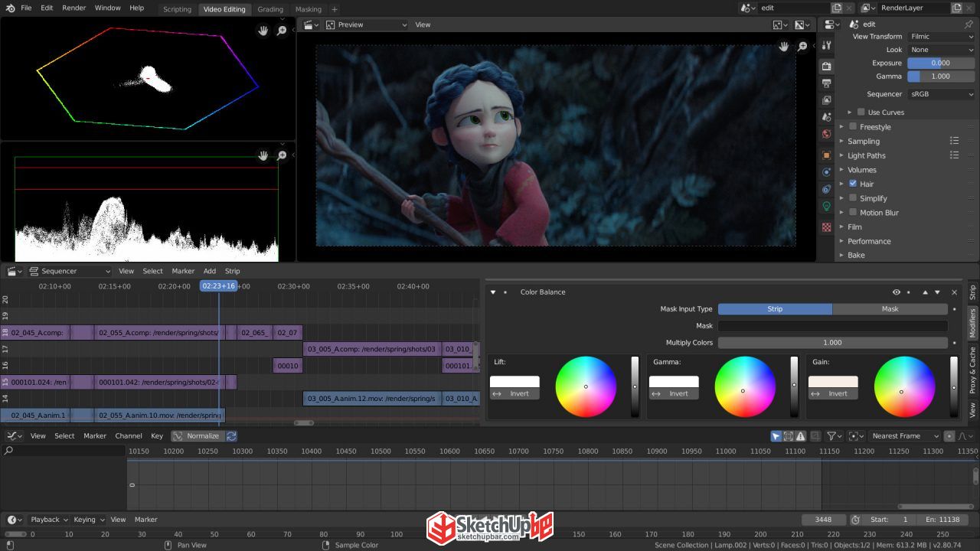This screenshot has height=551, width=980.
Task: Click Sampling presets list icon
Action: (x=954, y=141)
